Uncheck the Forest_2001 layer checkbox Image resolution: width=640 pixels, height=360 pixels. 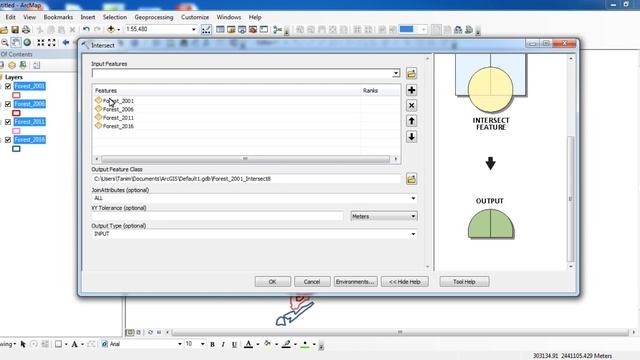pyautogui.click(x=8, y=86)
